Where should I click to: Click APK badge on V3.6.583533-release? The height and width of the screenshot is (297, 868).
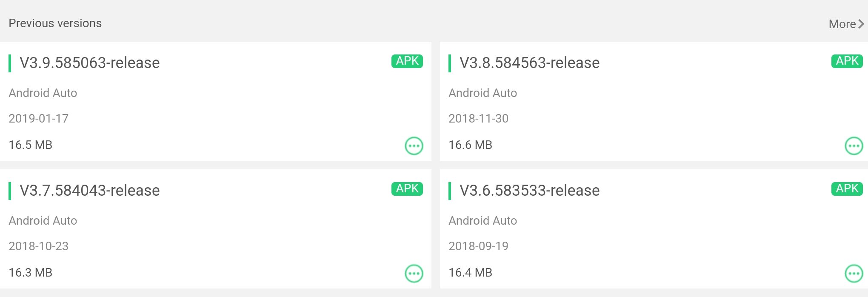[x=847, y=189]
